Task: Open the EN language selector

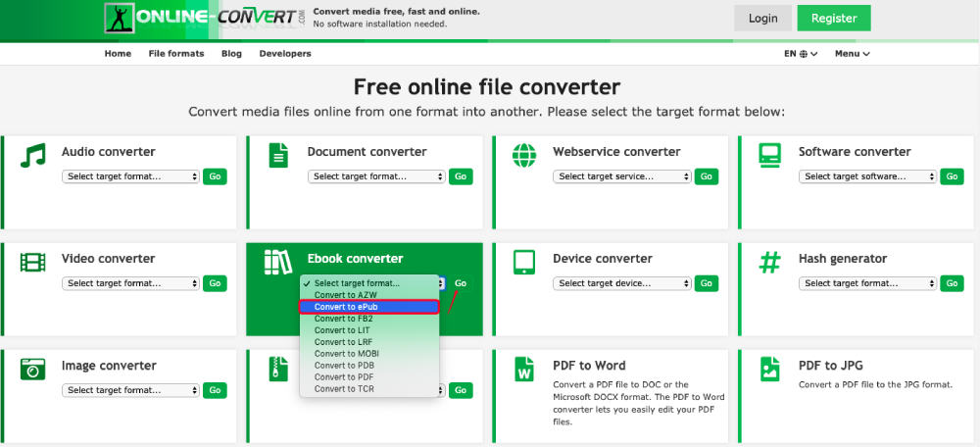Action: click(801, 54)
